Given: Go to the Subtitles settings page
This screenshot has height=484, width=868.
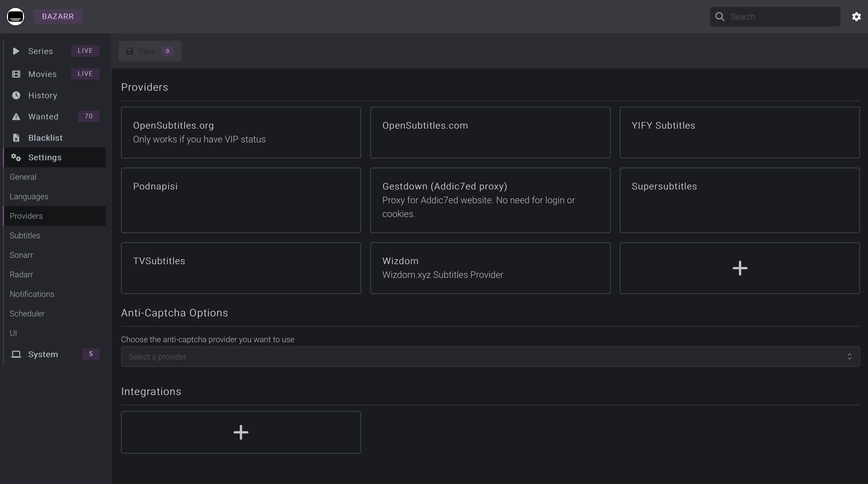Looking at the screenshot, I should (x=25, y=235).
